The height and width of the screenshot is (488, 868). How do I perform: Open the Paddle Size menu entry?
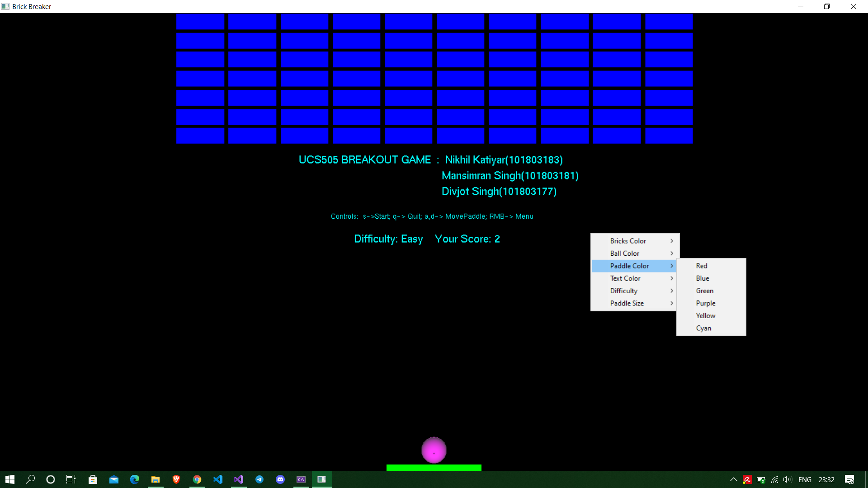[x=627, y=303]
